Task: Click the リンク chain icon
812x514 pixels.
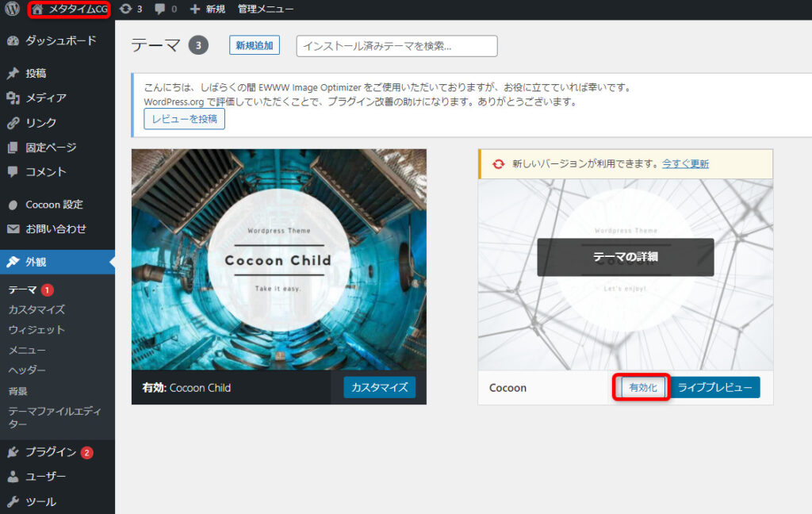Action: point(13,123)
